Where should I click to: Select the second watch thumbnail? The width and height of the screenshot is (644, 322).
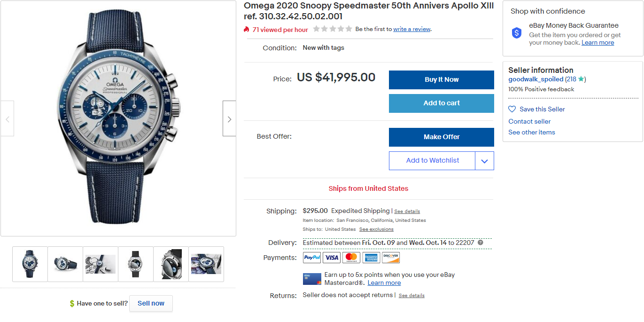pos(65,264)
